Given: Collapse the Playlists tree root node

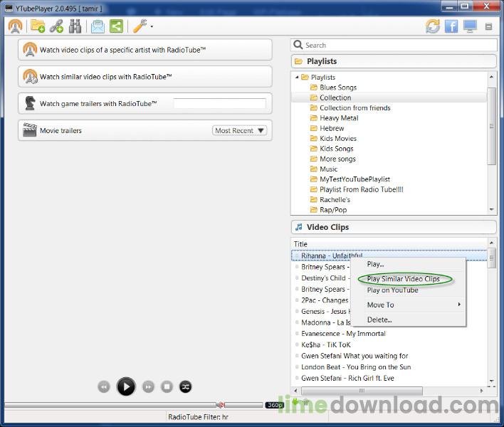Looking at the screenshot, I should (x=296, y=77).
